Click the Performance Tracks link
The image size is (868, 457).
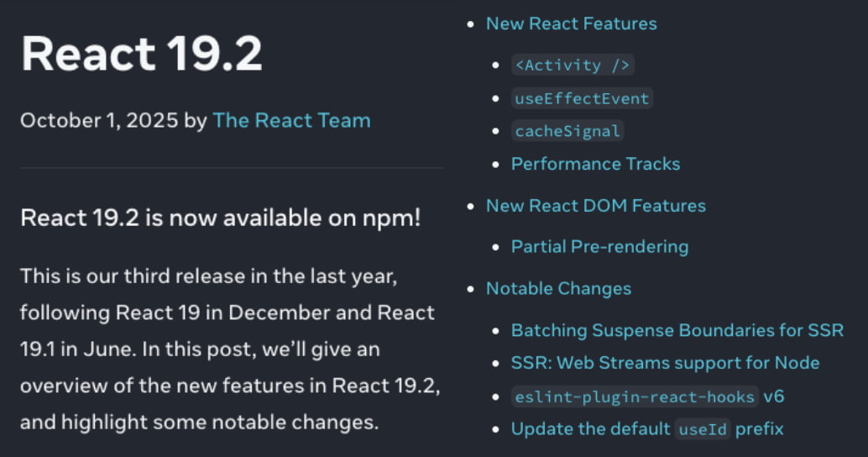(595, 164)
